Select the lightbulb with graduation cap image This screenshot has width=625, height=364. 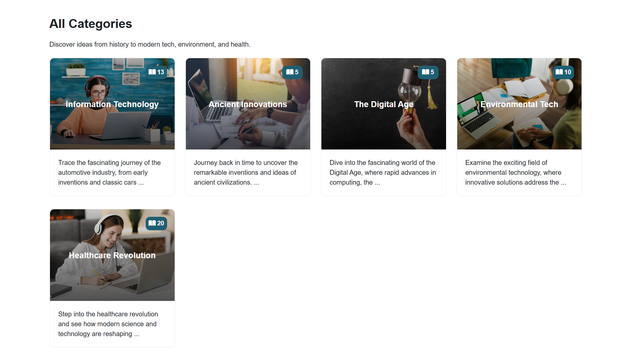(x=384, y=104)
